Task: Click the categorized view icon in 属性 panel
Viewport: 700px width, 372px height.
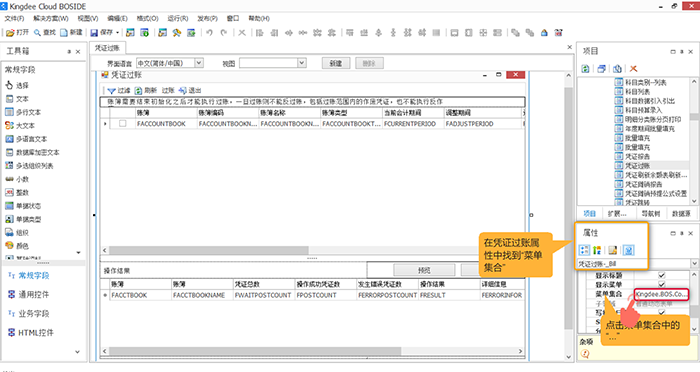Action: pos(584,250)
